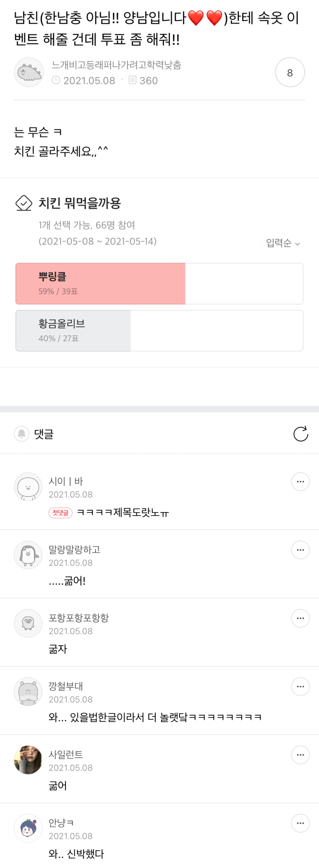Click the poll checkmark icon

click(24, 203)
